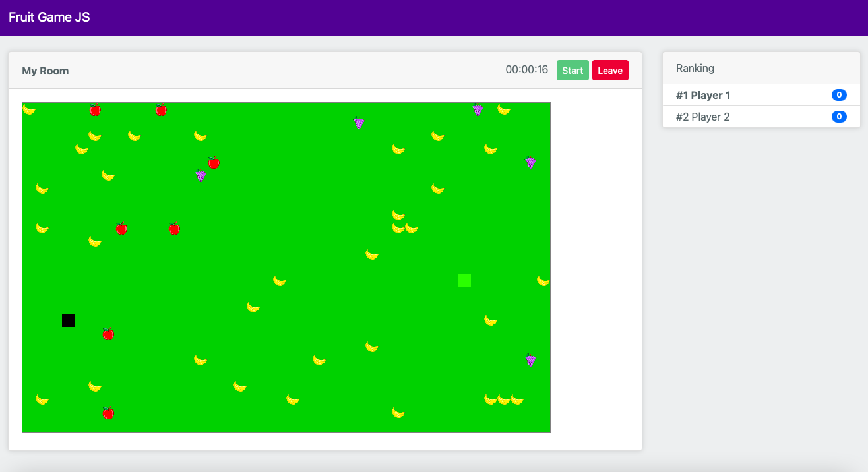Viewport: 868px width, 472px height.
Task: Click the purple grapes at the top center
Action: point(359,123)
